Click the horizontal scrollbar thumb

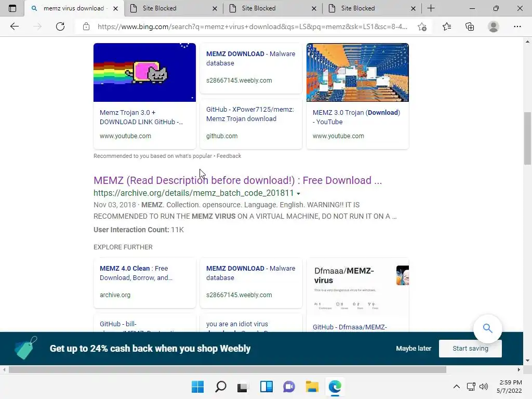point(228,369)
